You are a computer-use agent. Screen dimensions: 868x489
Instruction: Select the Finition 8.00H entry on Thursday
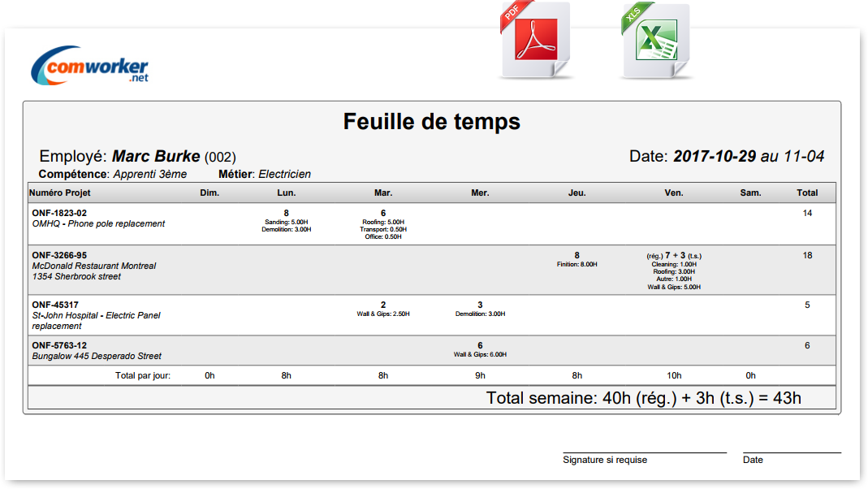[x=577, y=264]
